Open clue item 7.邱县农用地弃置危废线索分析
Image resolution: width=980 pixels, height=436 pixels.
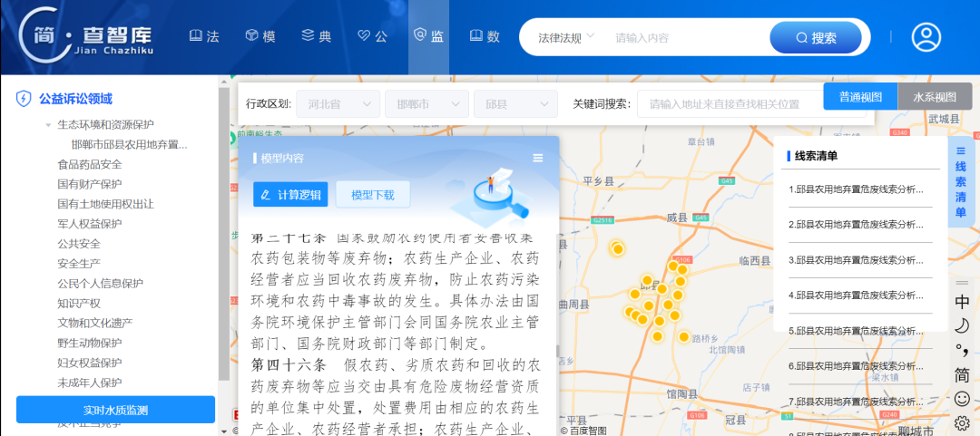[856, 401]
